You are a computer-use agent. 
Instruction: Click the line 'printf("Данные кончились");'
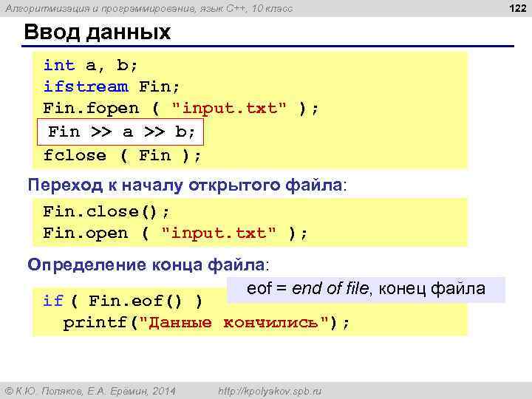pos(206,323)
